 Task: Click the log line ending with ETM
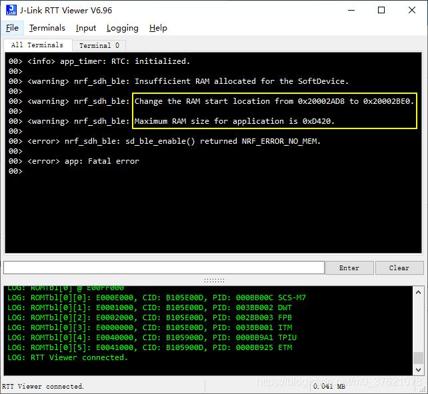click(149, 347)
